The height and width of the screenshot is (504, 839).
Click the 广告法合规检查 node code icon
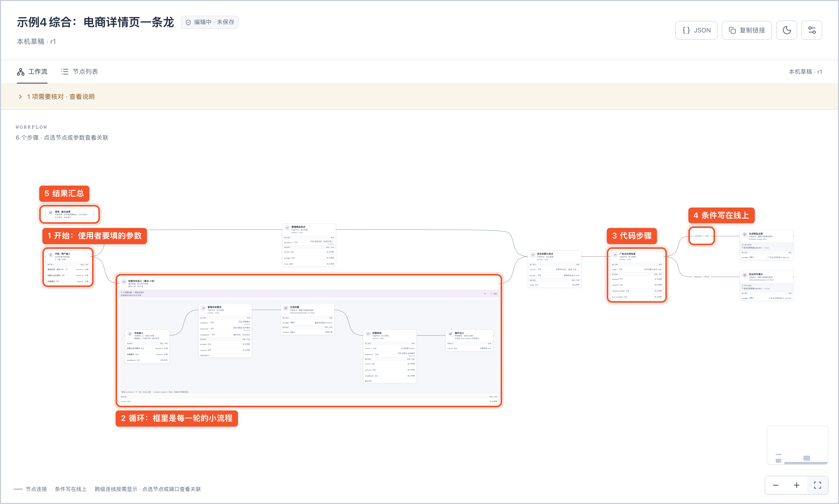[x=615, y=255]
